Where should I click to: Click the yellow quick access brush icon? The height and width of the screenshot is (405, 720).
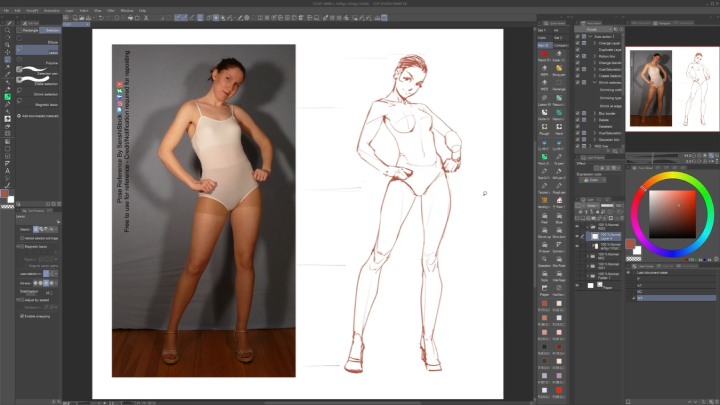tap(559, 69)
